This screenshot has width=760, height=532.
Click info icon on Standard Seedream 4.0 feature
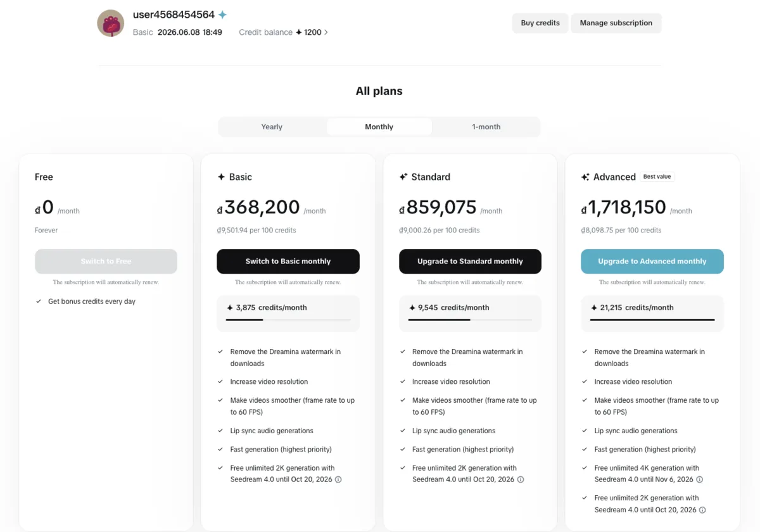pyautogui.click(x=521, y=479)
